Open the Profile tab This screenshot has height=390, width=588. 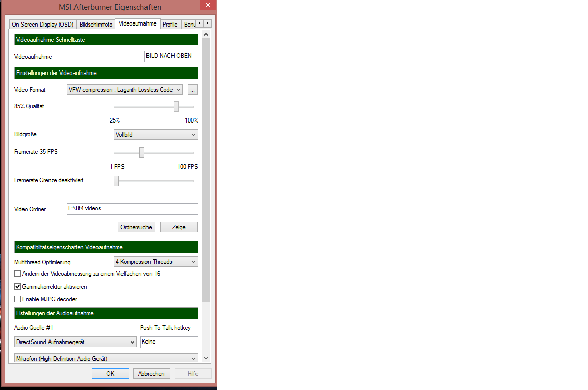tap(170, 25)
